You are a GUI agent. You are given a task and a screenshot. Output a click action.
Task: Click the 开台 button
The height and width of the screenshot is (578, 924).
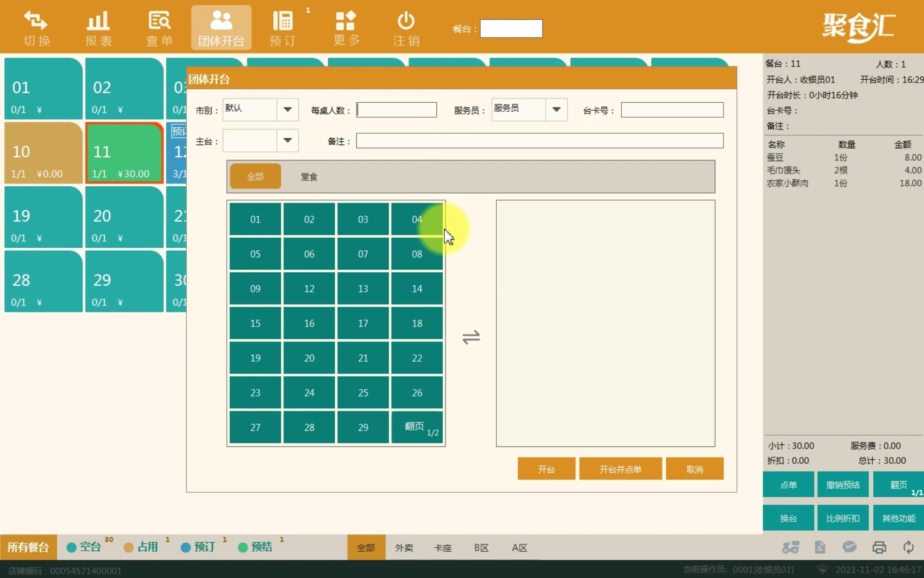tap(546, 469)
